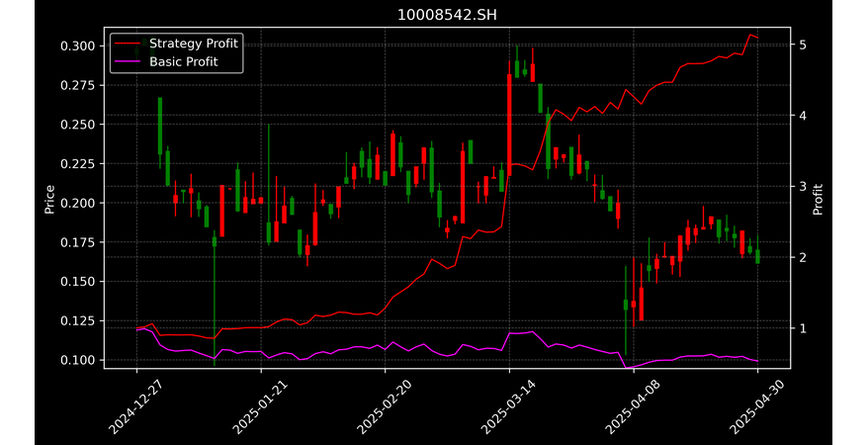
Task: Click the red Strategy Profit legend line
Action: pyautogui.click(x=127, y=44)
